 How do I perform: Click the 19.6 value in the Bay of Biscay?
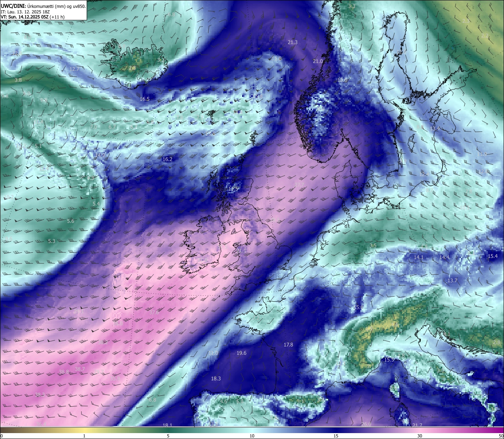tap(241, 353)
